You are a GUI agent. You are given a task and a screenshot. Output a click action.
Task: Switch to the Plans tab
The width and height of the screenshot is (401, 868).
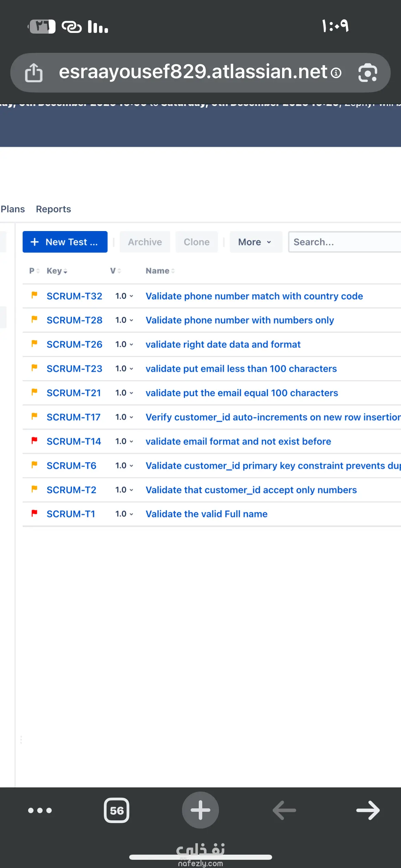pos(13,209)
